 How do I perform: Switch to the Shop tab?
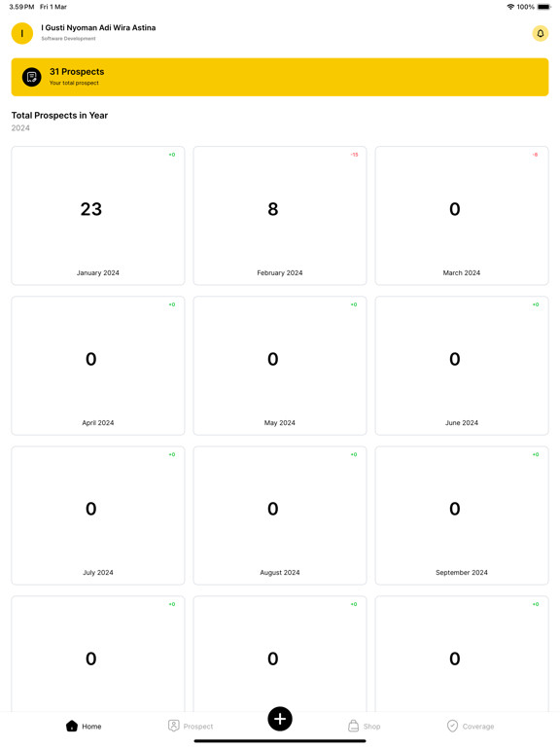pyautogui.click(x=365, y=726)
